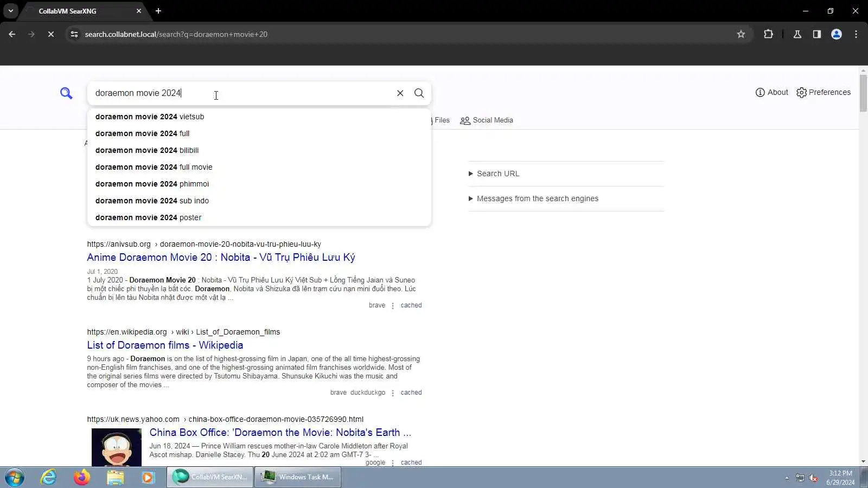This screenshot has height=488, width=868.
Task: Click brave engine label on anivsub result
Action: click(x=377, y=305)
